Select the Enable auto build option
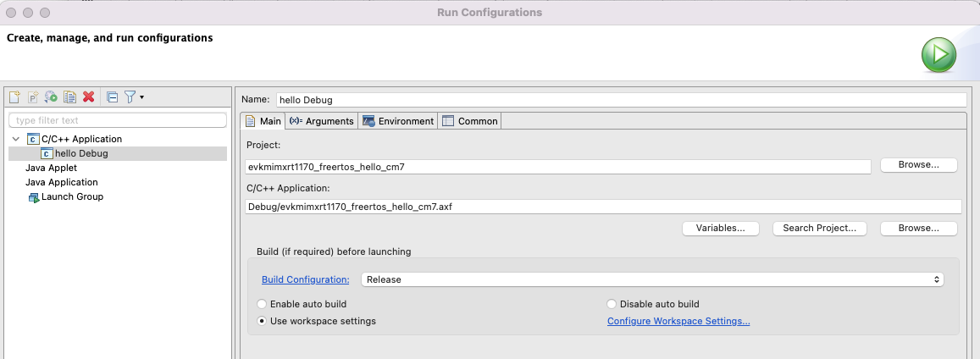Screen dimensions: 980x359 263,304
